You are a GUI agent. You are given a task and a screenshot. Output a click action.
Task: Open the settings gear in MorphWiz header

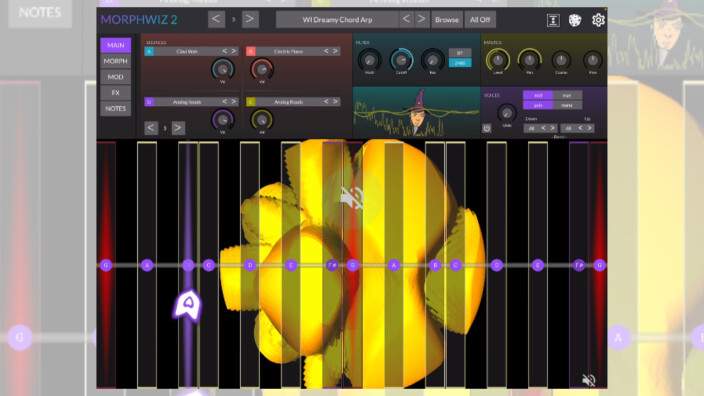coord(598,20)
